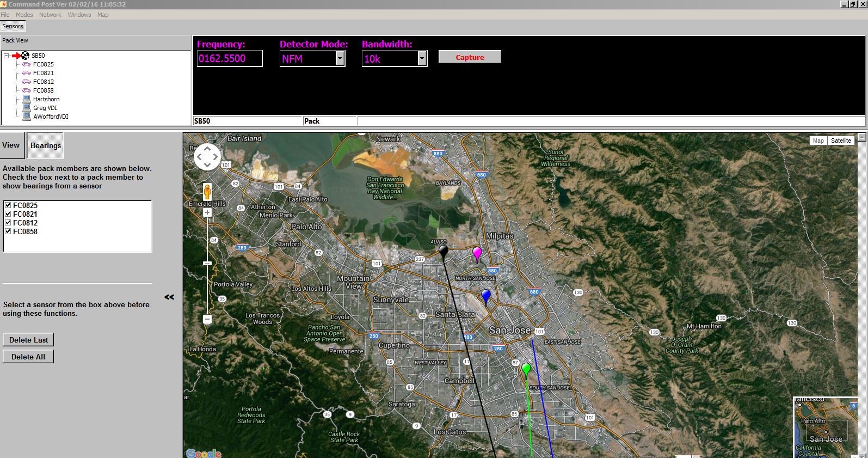The image size is (868, 458).
Task: Open the Windows menu
Action: 79,15
